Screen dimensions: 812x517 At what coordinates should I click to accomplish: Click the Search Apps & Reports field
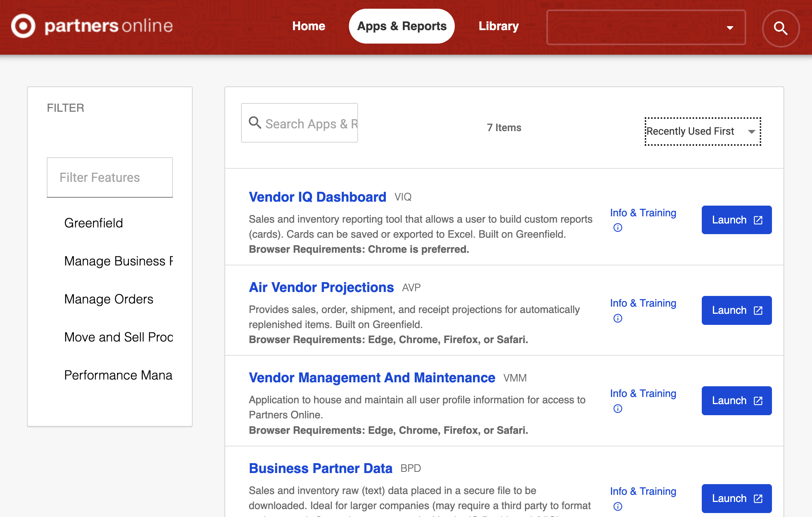(x=309, y=123)
